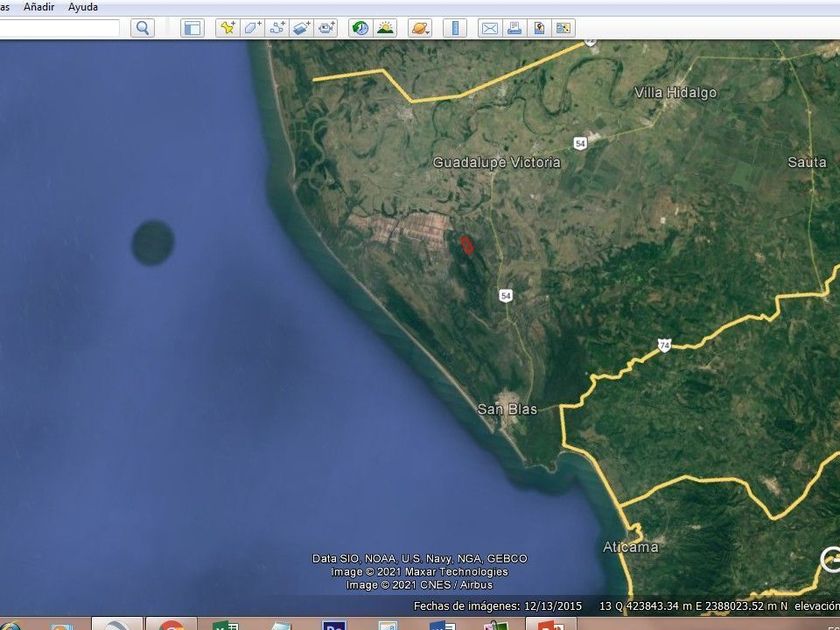Click the search magnifier button
The image size is (840, 630).
(x=143, y=28)
